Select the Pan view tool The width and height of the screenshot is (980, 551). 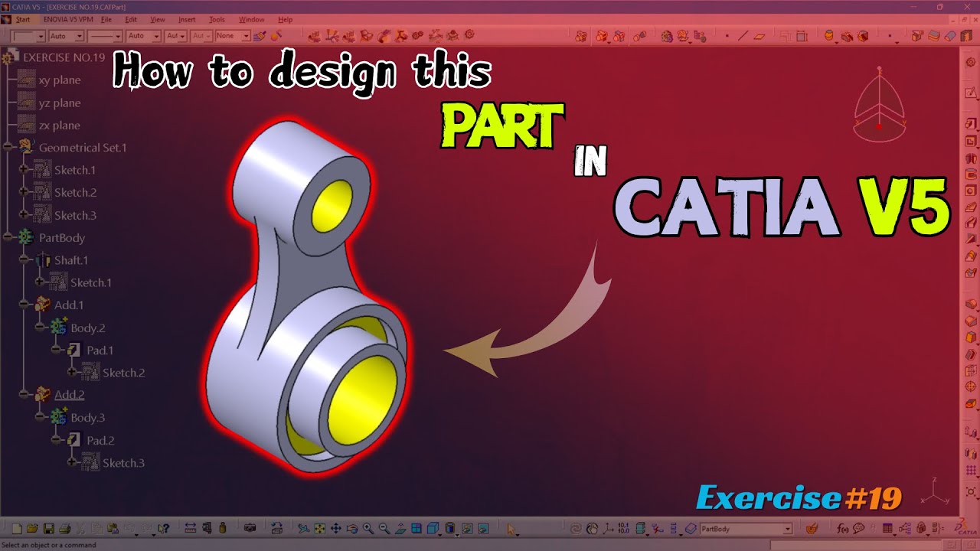tap(335, 528)
